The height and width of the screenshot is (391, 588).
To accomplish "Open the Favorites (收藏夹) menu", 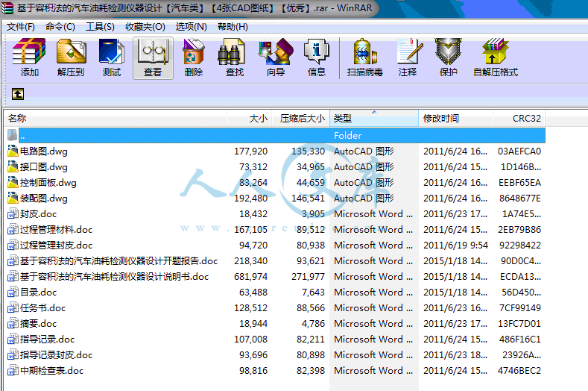I will [145, 27].
